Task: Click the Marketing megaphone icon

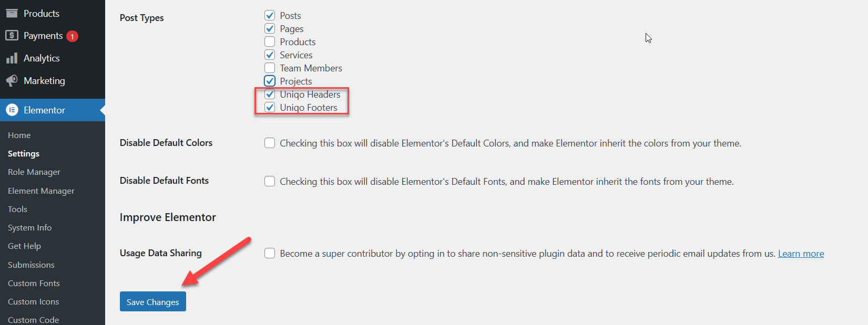Action: click(12, 81)
